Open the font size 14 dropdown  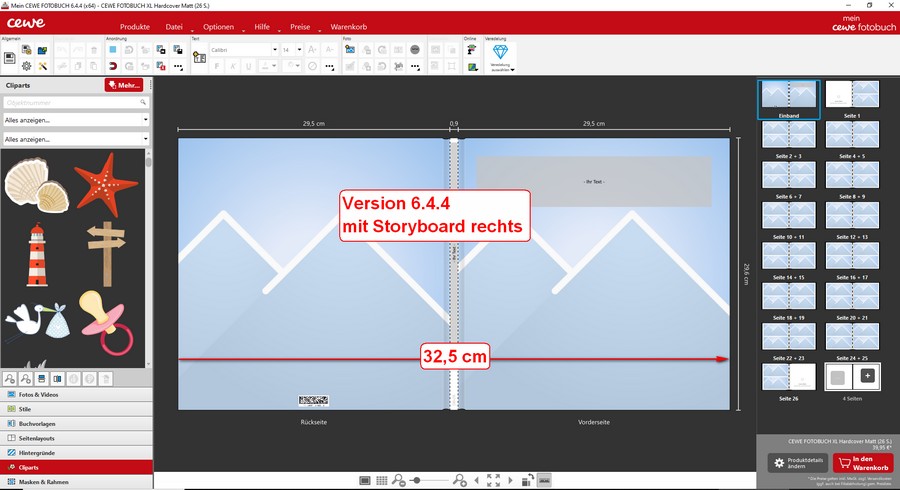pyautogui.click(x=291, y=49)
